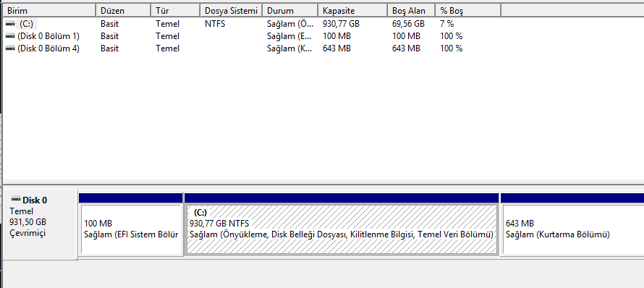
Task: Select the 100 MB EFI Sistem partition block
Action: coord(130,224)
